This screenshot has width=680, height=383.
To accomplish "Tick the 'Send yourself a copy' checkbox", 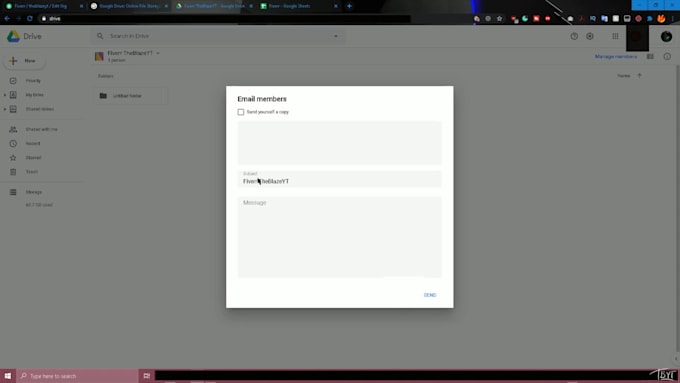I will tap(241, 112).
